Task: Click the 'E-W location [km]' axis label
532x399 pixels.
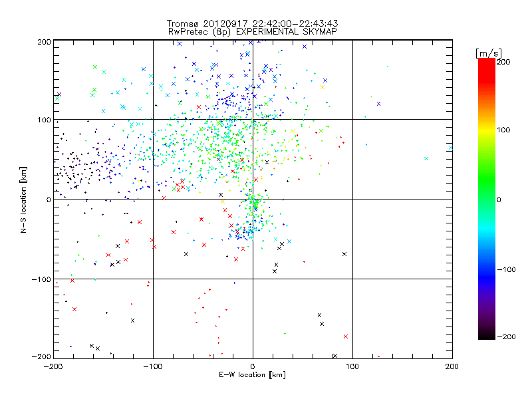Action: click(252, 375)
